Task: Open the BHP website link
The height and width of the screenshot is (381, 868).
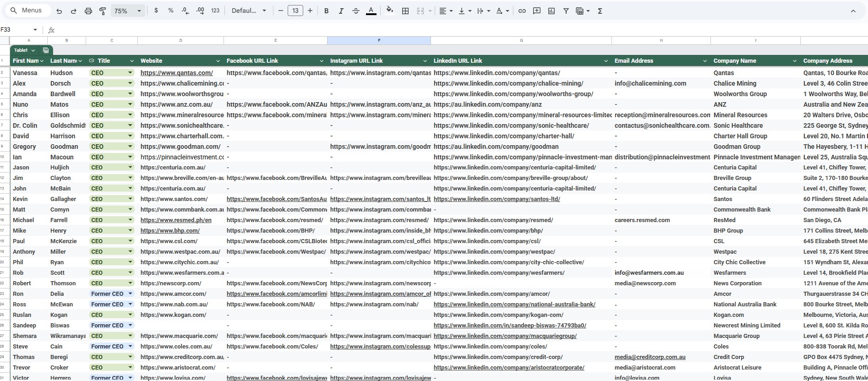Action: pos(170,231)
